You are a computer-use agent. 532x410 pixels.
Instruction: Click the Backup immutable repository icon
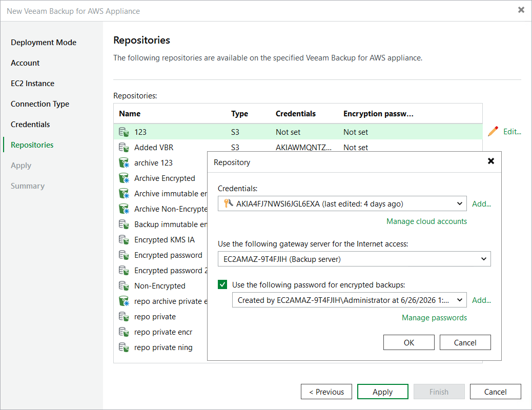124,224
